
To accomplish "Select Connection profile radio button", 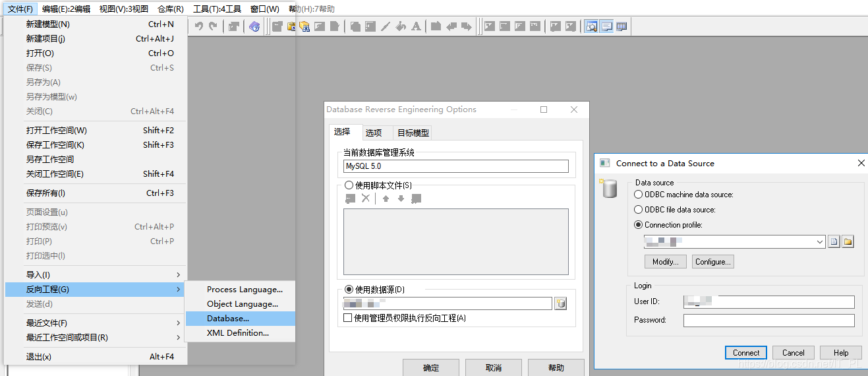I will [x=638, y=225].
